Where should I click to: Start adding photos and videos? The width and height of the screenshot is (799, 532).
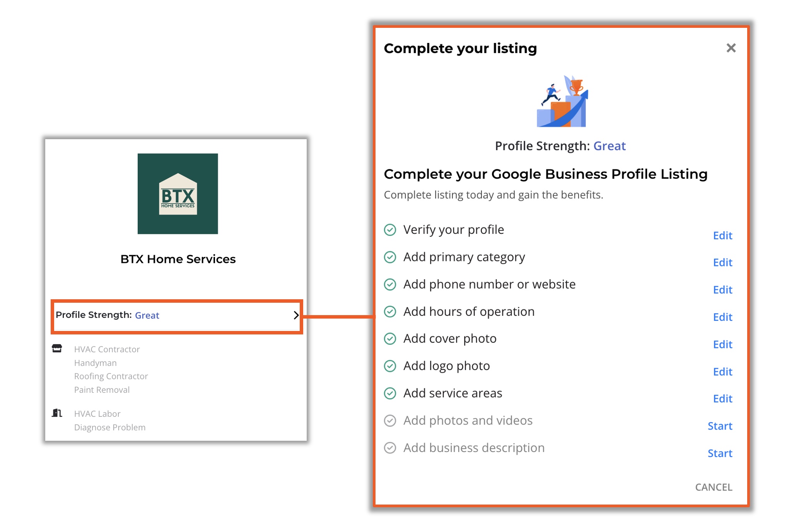pos(720,426)
